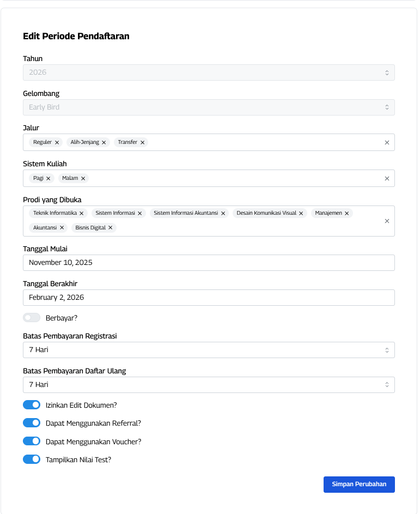Clear all selections in Prodi yang Dibuka

click(387, 221)
